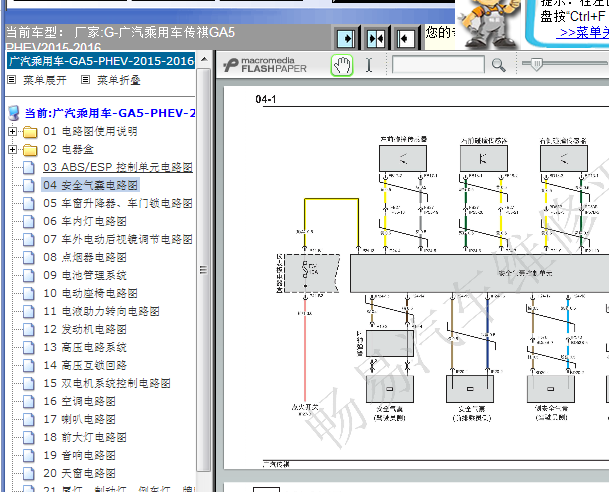609x492 pixels.
Task: Open 06 车内灯电路图
Action: coord(85,221)
